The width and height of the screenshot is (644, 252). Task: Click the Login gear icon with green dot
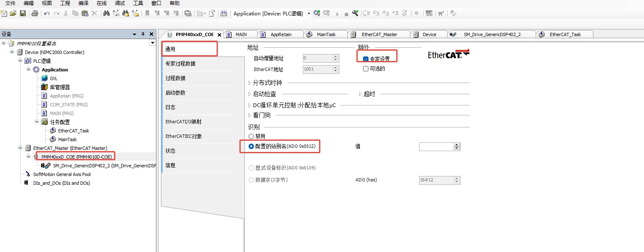coord(317,13)
